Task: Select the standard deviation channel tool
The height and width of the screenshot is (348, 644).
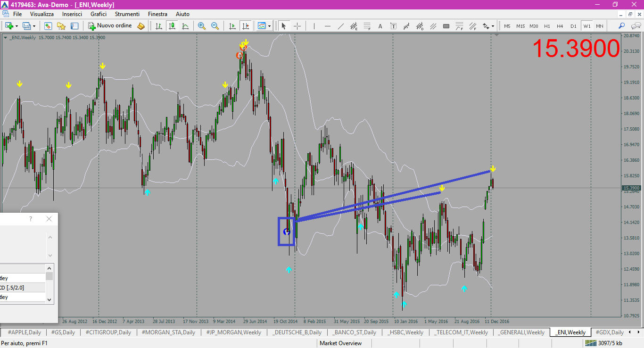Action: click(420, 26)
